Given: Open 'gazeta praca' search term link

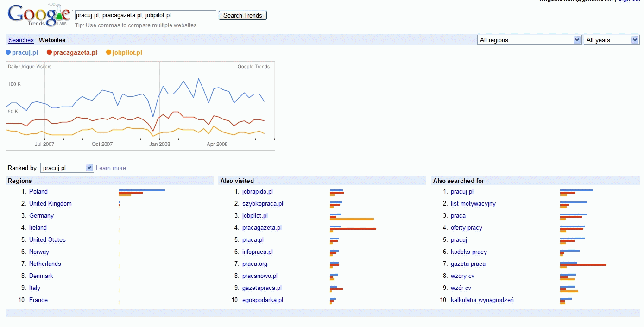Looking at the screenshot, I should point(468,264).
